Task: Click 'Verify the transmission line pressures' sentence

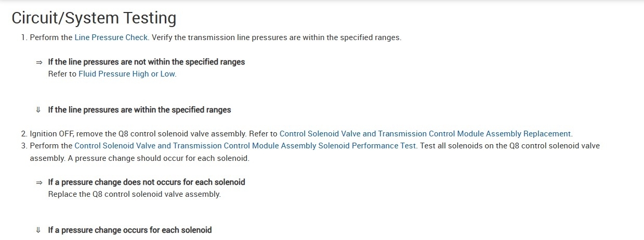Action: [276, 37]
